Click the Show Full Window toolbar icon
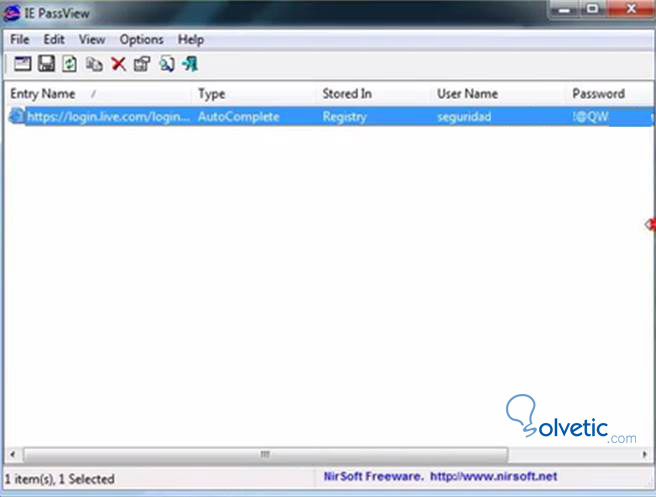 click(23, 64)
